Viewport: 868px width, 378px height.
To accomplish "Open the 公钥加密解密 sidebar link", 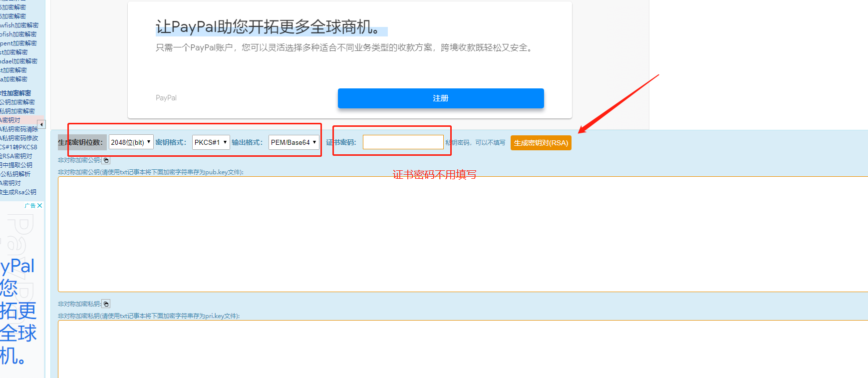I will 17,102.
